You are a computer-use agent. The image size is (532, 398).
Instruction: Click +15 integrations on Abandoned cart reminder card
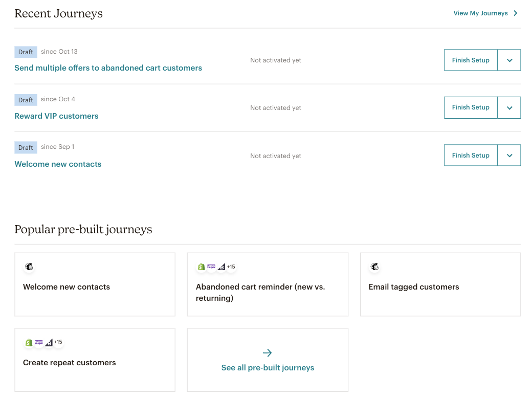(231, 267)
